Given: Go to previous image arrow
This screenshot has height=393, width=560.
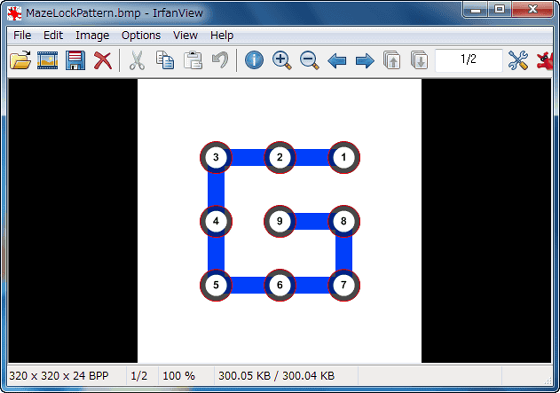Looking at the screenshot, I should pyautogui.click(x=337, y=61).
